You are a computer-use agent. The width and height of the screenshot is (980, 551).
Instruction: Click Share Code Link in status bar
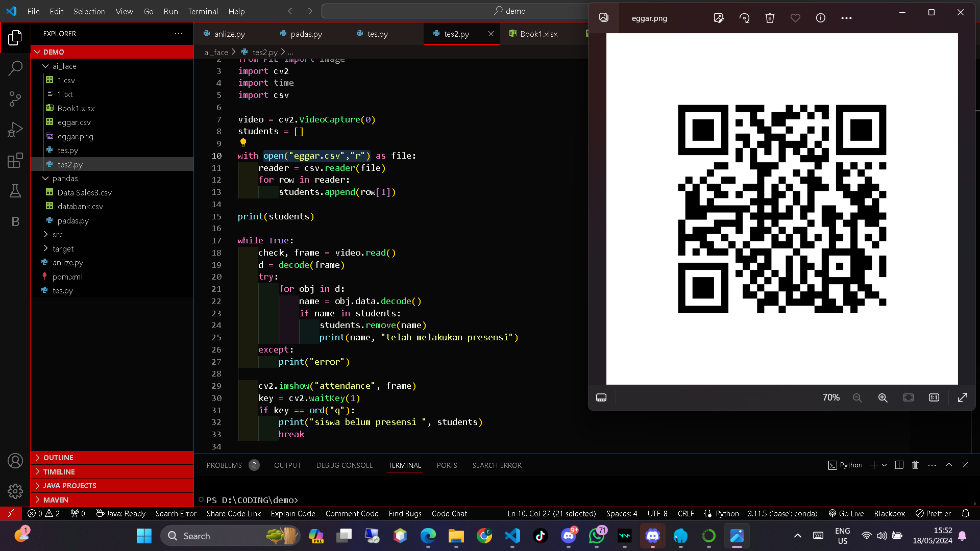pos(234,513)
